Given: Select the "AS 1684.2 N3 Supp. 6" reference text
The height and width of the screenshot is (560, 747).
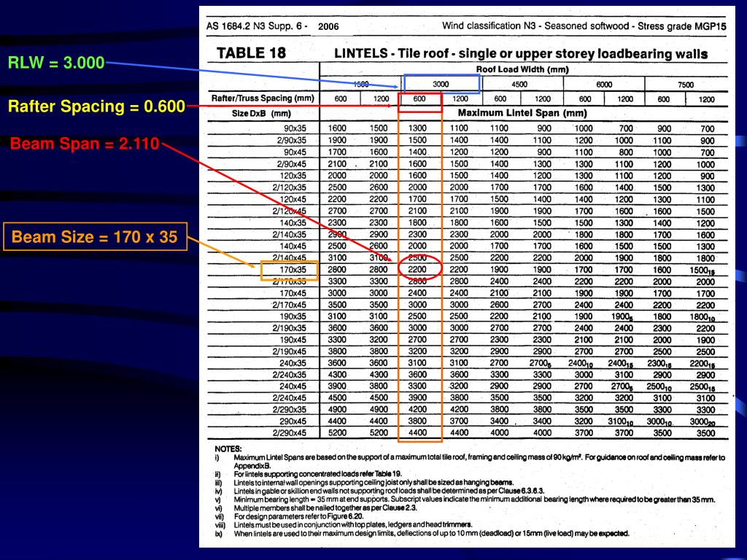Looking at the screenshot, I should click(257, 26).
